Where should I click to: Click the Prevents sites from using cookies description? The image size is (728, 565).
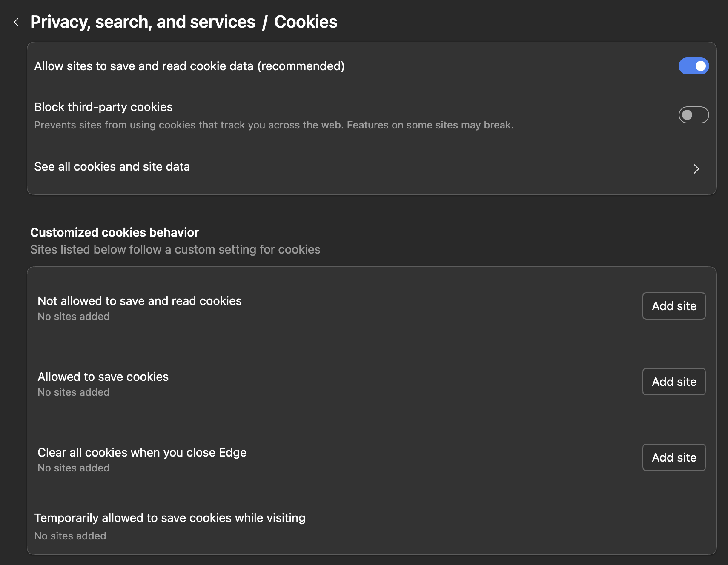coord(274,125)
